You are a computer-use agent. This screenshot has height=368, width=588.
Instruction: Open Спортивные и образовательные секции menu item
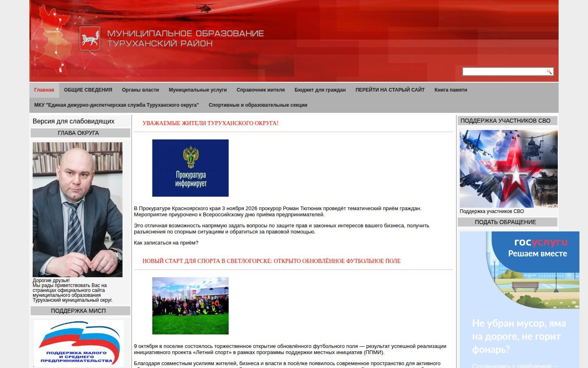(258, 105)
